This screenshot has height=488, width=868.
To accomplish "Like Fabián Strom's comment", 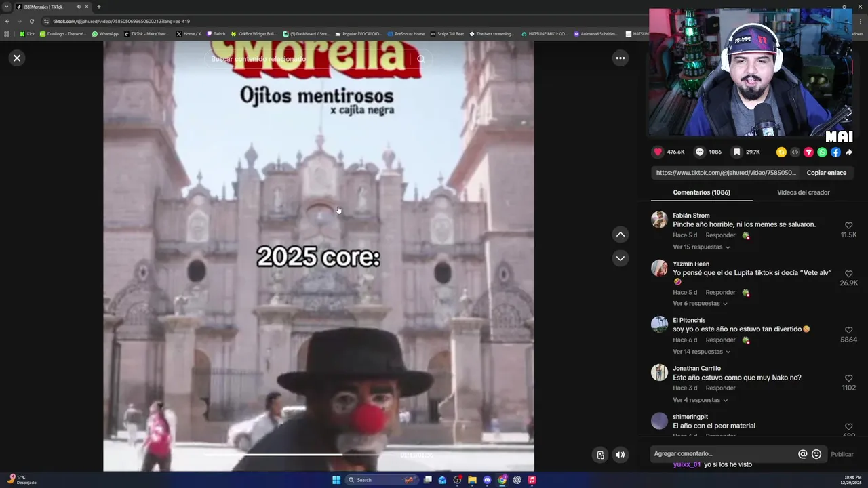I will [x=848, y=226].
